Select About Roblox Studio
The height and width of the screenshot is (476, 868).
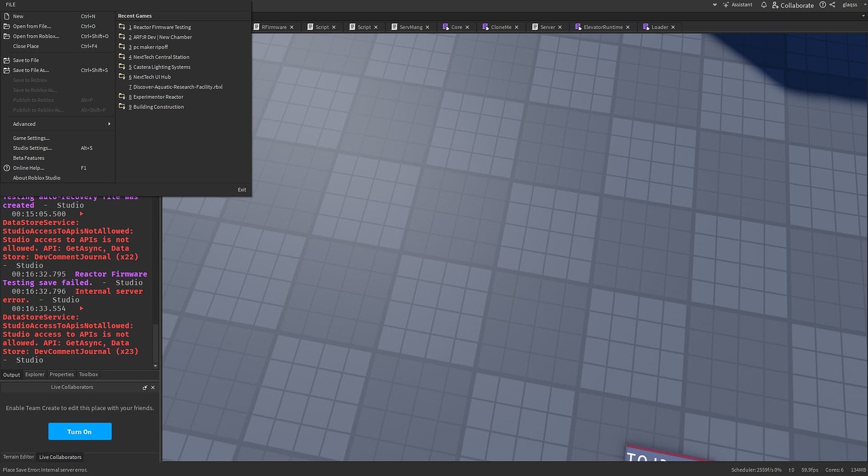point(58,178)
